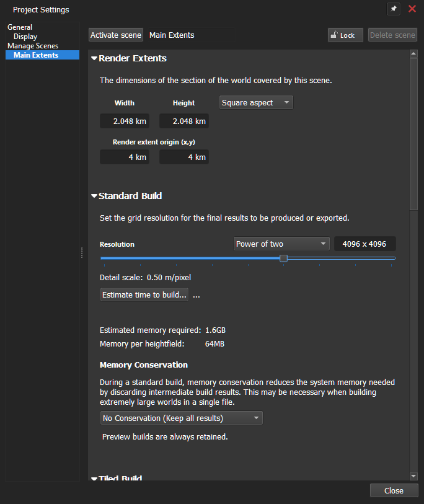Pin the Project Settings window
The width and height of the screenshot is (424, 504).
click(394, 9)
